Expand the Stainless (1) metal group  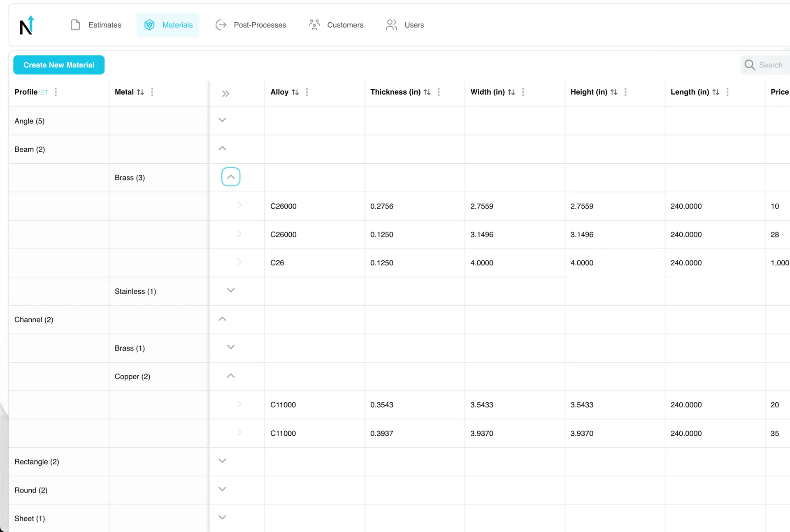231,290
